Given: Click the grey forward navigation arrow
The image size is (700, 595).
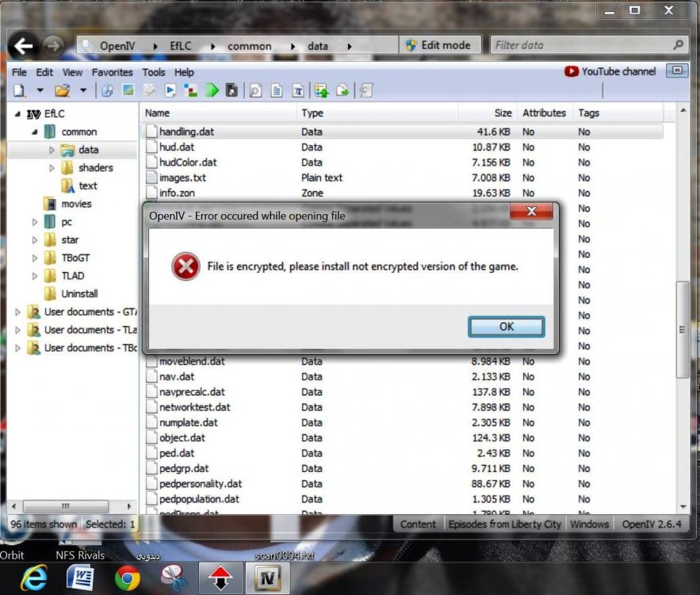Looking at the screenshot, I should coord(53,45).
